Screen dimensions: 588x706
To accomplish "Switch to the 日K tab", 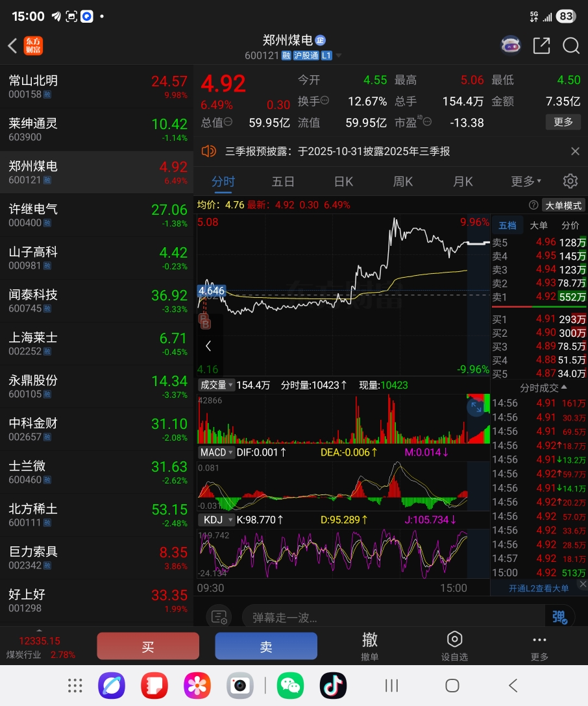I will point(343,182).
